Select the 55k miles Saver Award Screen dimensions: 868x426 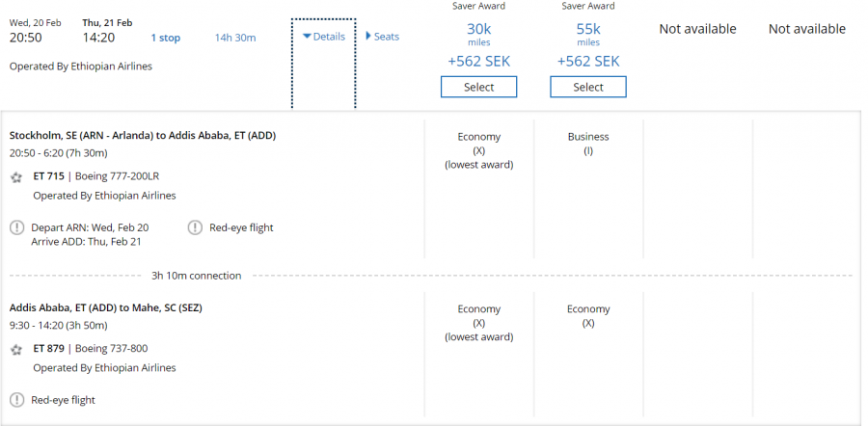[x=588, y=87]
